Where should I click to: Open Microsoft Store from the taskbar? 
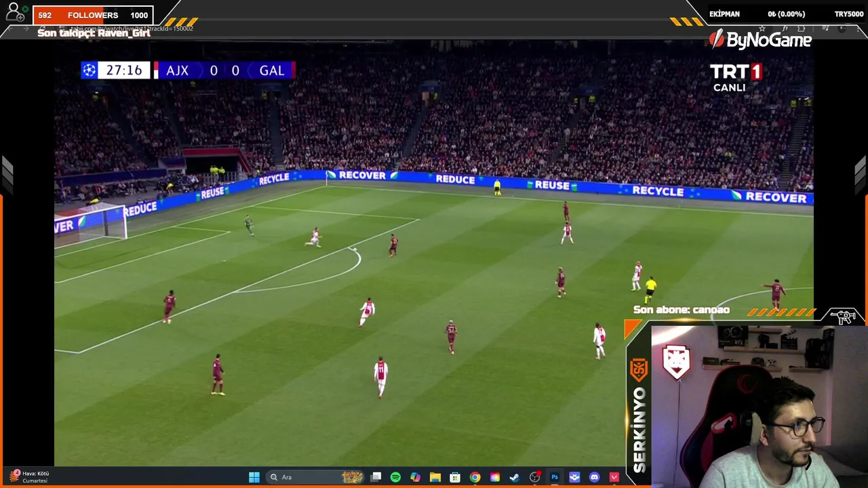click(455, 477)
